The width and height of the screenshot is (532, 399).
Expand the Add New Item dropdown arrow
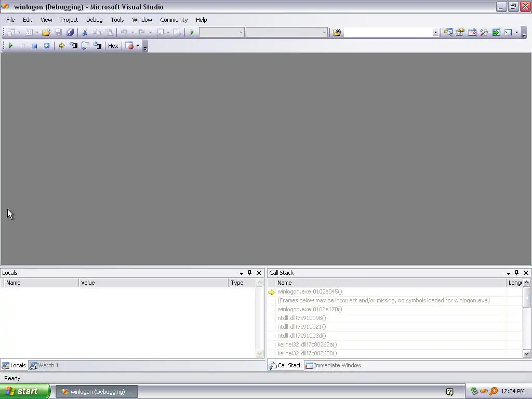click(x=37, y=33)
